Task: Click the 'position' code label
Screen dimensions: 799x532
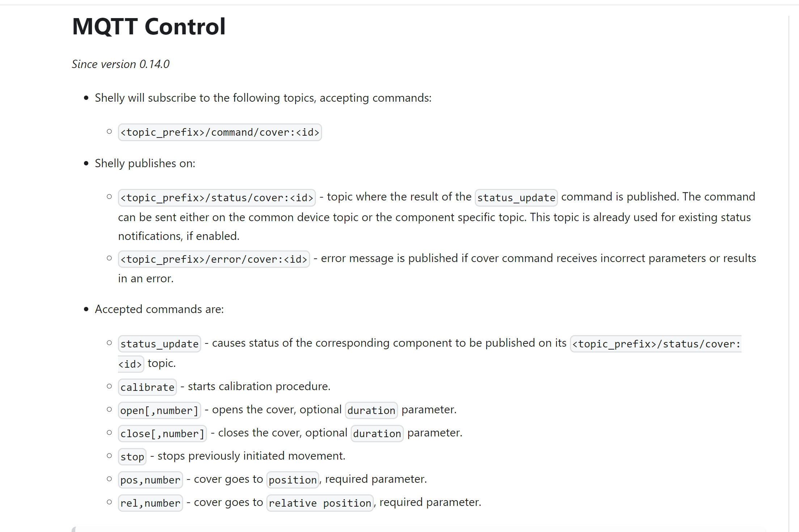Action: (292, 480)
